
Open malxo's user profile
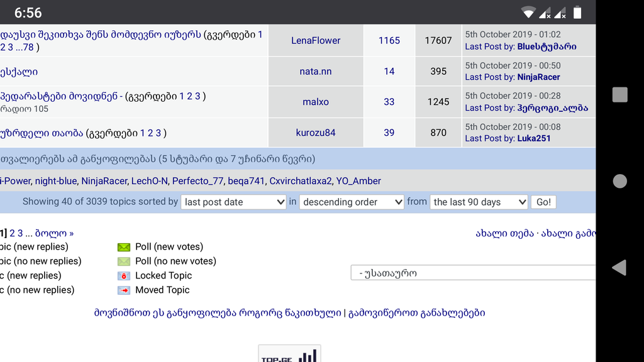tap(316, 102)
